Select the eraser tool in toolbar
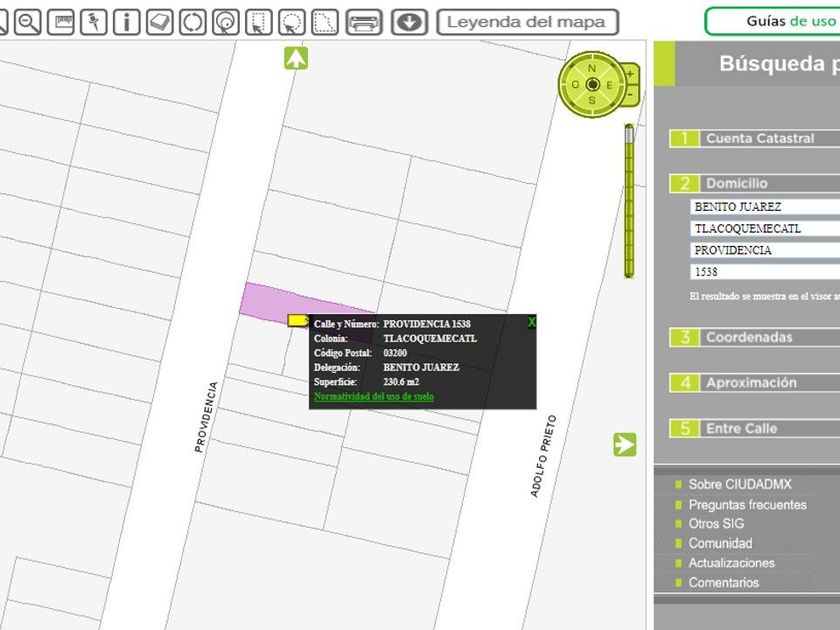The height and width of the screenshot is (630, 840). pyautogui.click(x=159, y=22)
